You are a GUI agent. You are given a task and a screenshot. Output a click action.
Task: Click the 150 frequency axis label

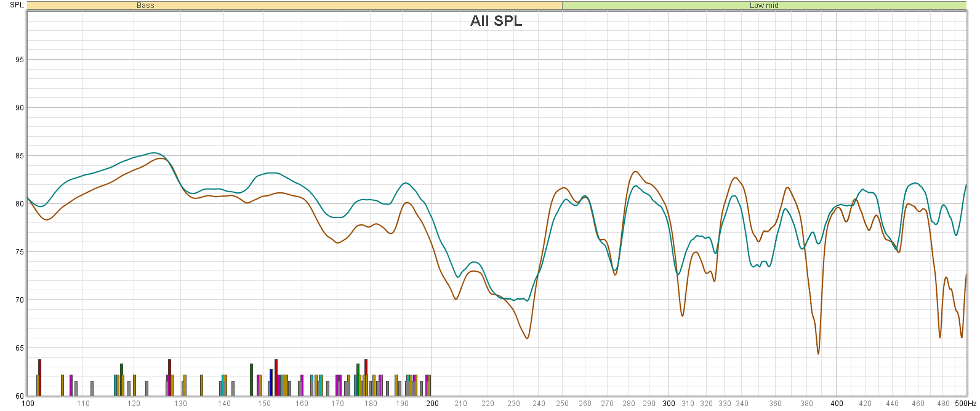click(264, 404)
